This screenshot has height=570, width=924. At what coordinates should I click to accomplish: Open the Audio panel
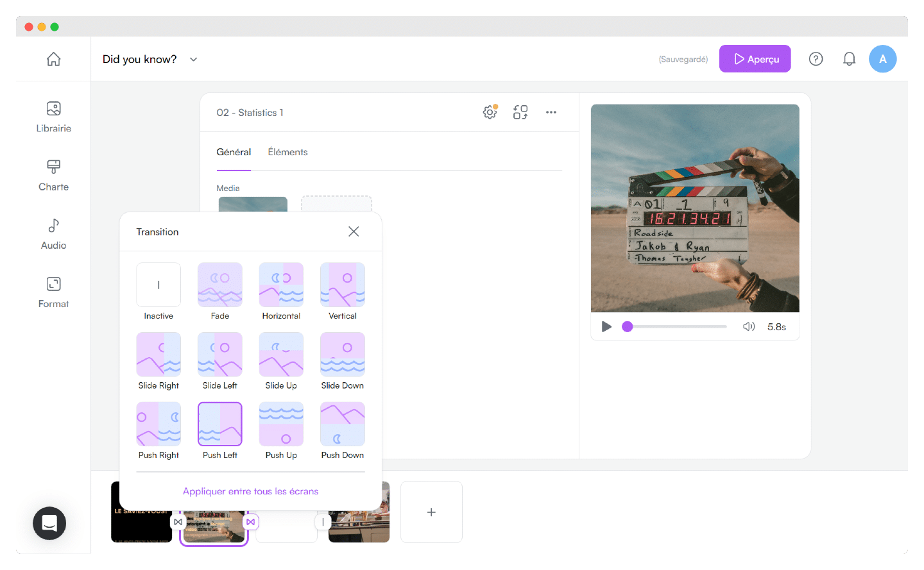click(x=53, y=234)
